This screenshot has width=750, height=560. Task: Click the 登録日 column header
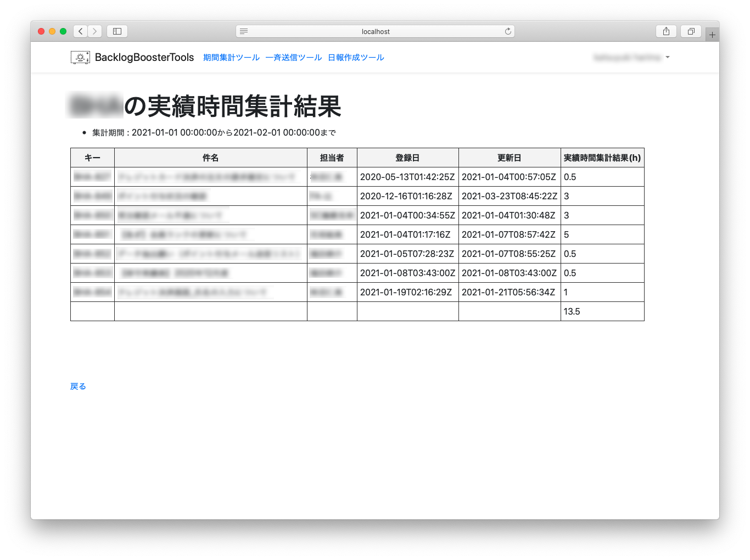(407, 158)
